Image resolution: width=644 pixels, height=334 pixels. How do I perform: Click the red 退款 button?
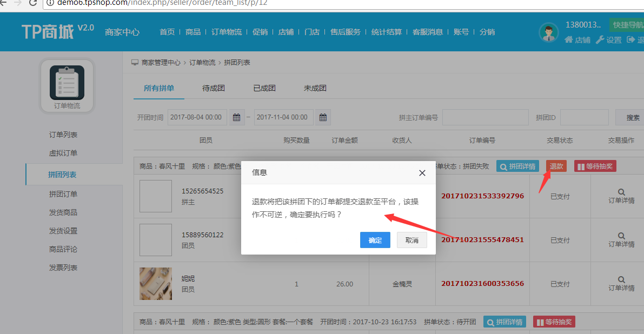(556, 166)
